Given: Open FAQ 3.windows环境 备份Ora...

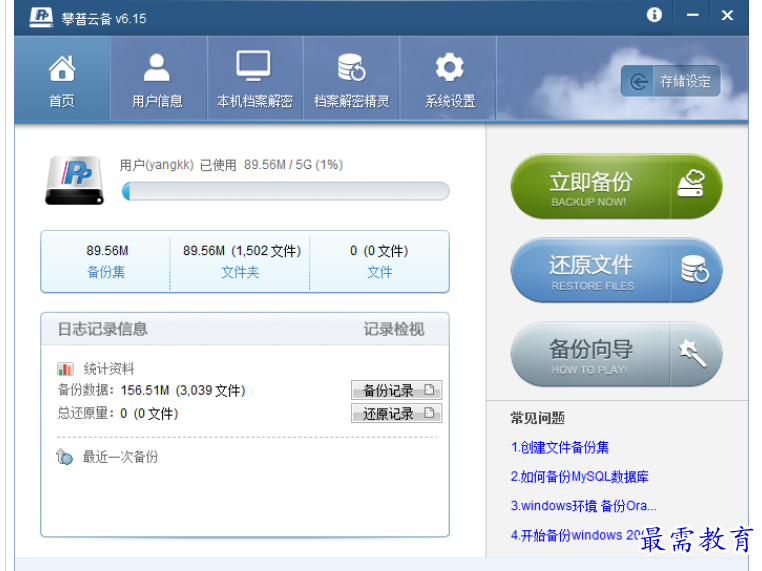Looking at the screenshot, I should click(x=583, y=506).
